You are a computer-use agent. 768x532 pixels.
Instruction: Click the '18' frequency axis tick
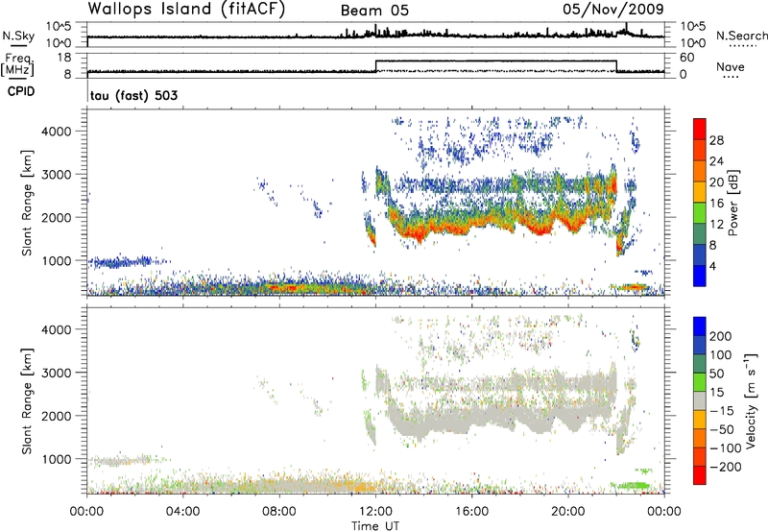(64, 58)
